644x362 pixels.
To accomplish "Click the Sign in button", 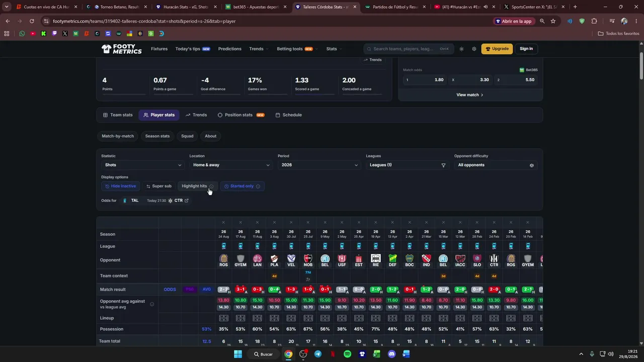I will click(526, 49).
